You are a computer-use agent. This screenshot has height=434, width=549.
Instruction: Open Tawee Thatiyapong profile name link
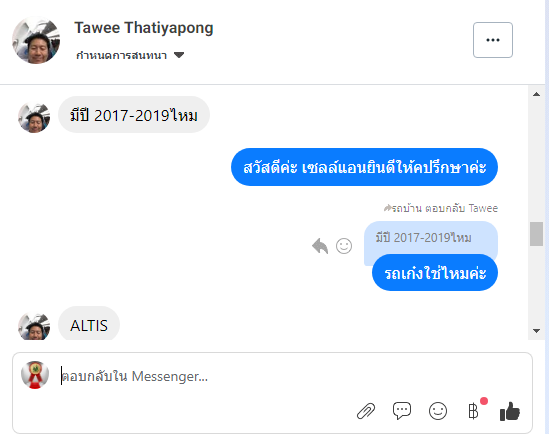[144, 28]
